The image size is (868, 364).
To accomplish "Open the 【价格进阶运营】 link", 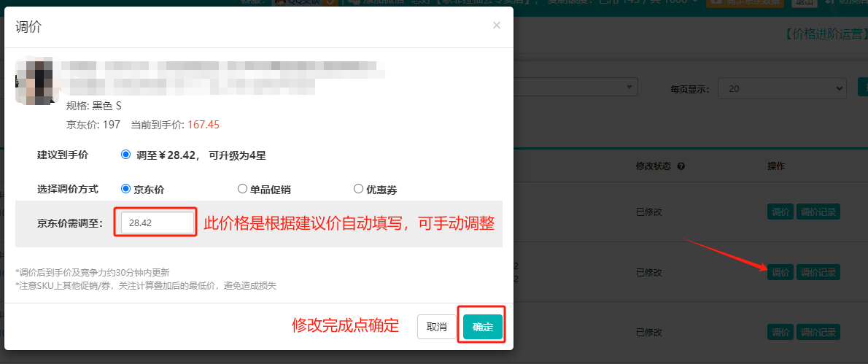I will pos(823,34).
